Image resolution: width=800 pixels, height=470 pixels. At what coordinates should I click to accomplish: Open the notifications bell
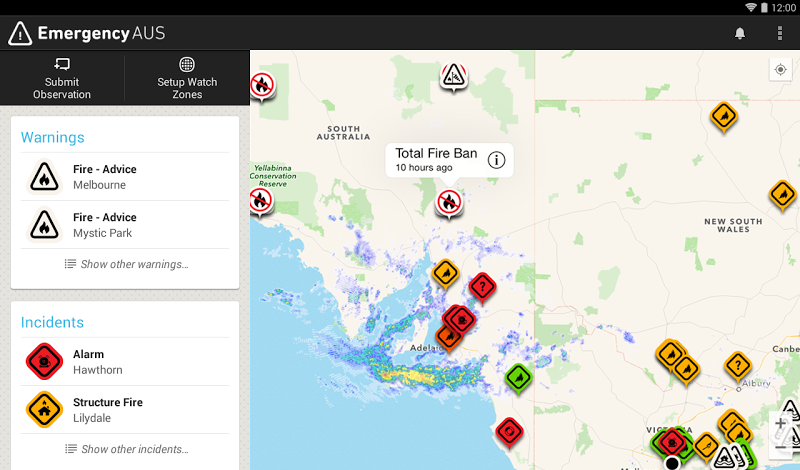(x=739, y=34)
